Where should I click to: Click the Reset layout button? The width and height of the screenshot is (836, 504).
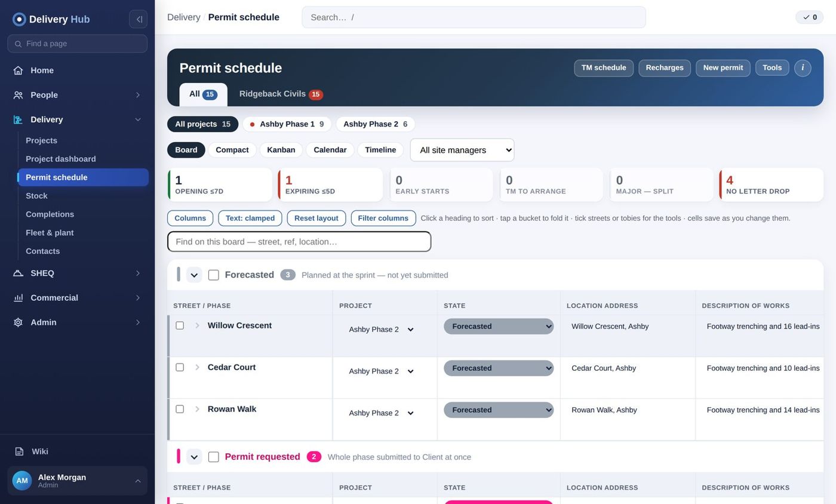316,218
